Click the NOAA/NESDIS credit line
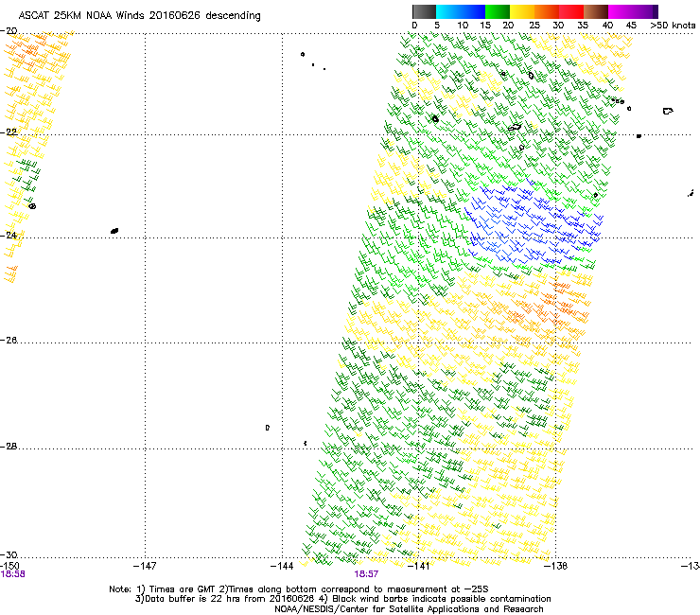700x615 pixels. [x=409, y=609]
